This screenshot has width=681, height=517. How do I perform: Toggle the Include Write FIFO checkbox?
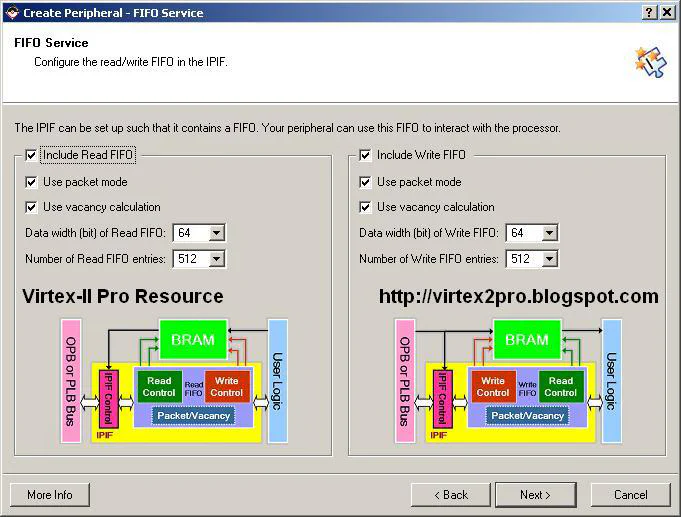pyautogui.click(x=366, y=155)
